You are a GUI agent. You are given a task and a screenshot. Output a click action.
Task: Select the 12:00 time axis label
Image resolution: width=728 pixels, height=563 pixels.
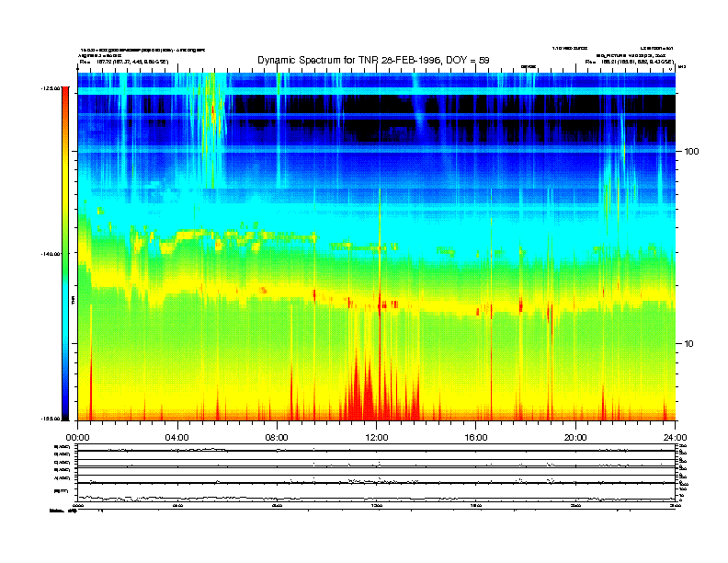[377, 438]
